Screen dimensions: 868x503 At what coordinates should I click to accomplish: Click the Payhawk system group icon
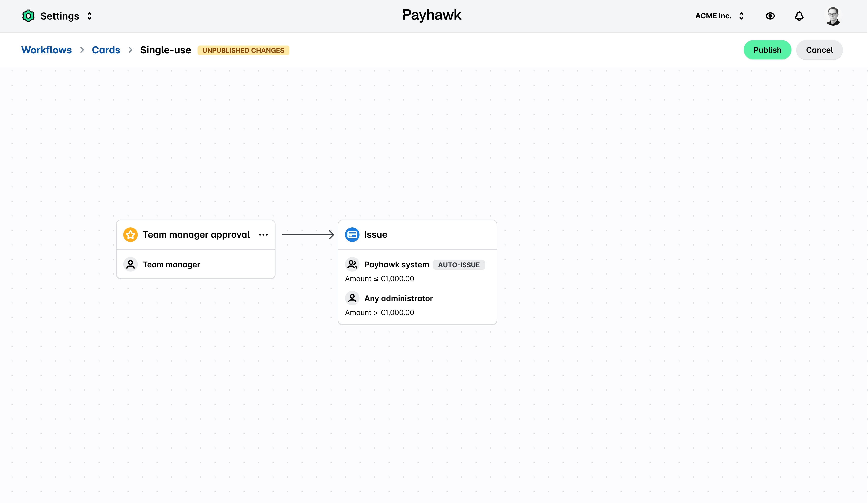pyautogui.click(x=352, y=264)
